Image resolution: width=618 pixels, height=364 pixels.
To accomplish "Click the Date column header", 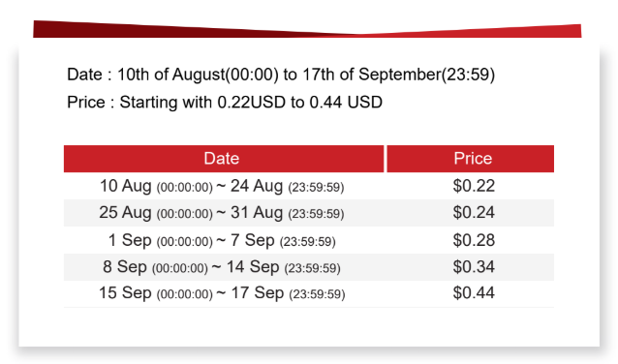I will point(224,159).
